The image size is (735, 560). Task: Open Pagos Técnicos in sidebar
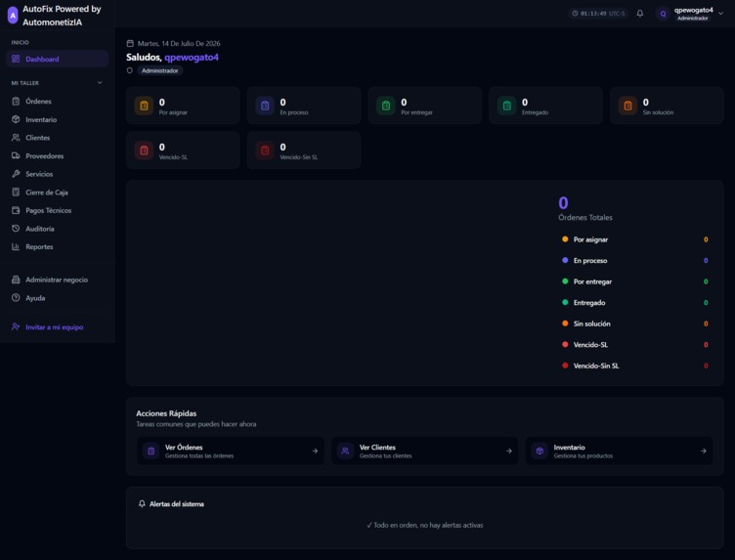coord(58,210)
